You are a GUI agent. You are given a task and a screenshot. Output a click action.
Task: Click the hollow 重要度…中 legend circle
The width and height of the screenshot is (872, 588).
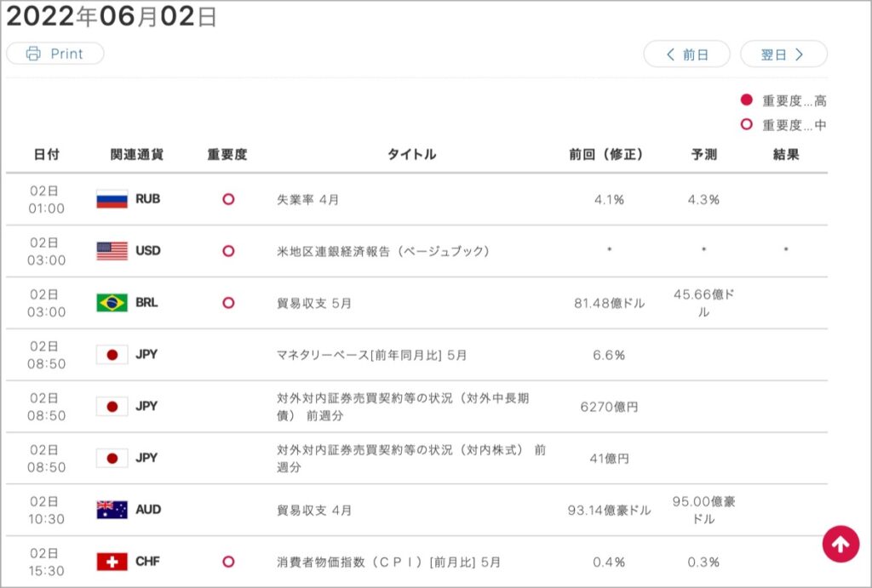click(x=746, y=124)
